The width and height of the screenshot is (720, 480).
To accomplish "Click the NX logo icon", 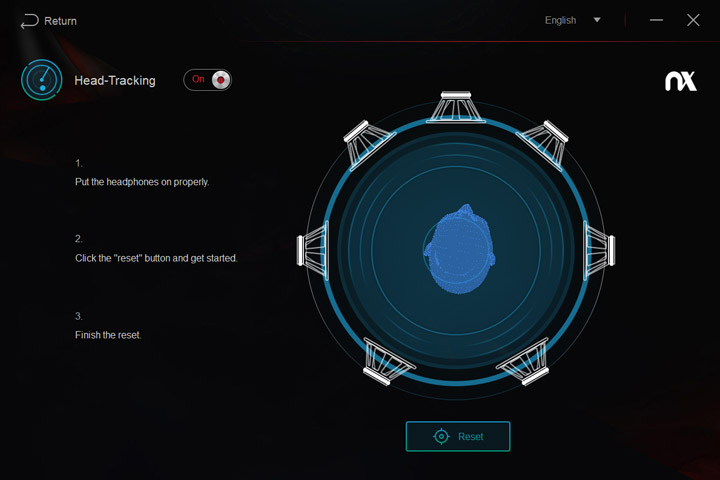I will coord(681,81).
